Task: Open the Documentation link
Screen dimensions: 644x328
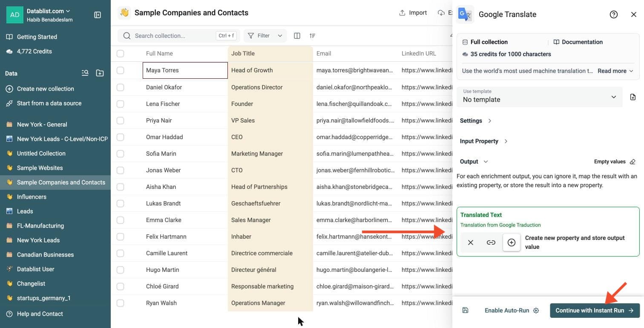Action: (x=578, y=42)
